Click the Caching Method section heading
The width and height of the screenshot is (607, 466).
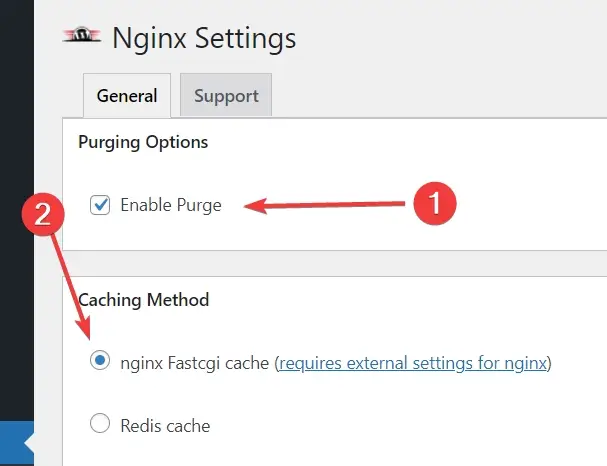point(144,300)
